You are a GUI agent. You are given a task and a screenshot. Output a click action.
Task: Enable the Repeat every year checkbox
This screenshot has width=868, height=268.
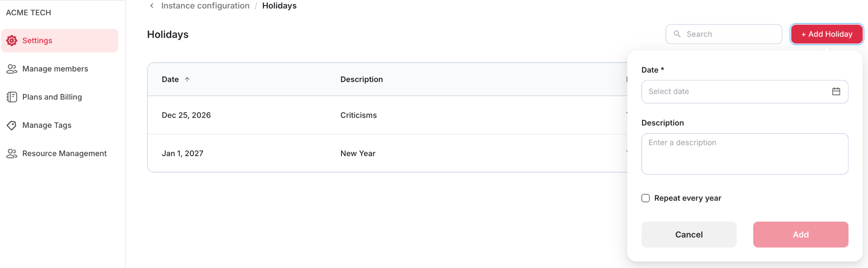coord(645,198)
